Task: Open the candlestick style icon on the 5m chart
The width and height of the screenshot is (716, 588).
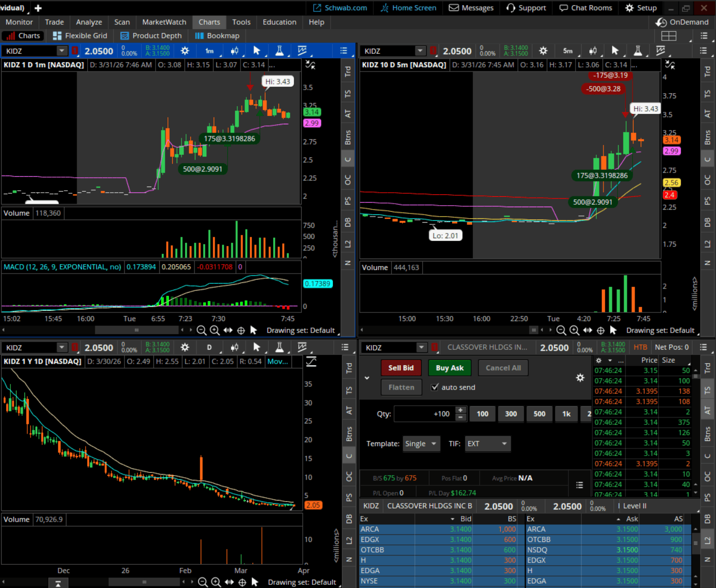Action: [x=593, y=51]
